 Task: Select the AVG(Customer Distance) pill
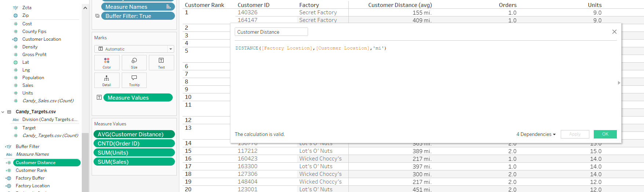click(x=134, y=134)
